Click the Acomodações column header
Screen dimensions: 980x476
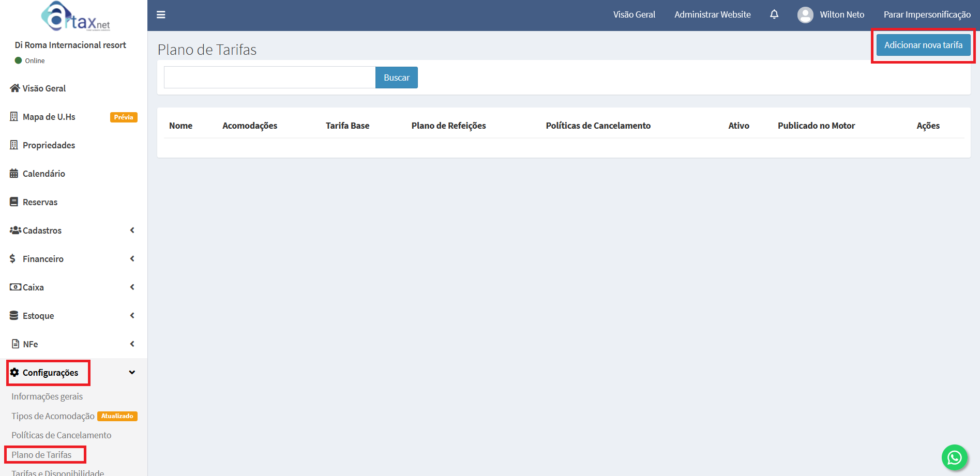(x=250, y=126)
